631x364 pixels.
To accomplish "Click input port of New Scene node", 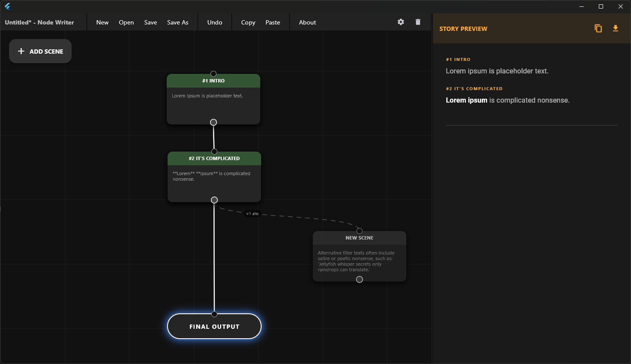I will pyautogui.click(x=360, y=231).
